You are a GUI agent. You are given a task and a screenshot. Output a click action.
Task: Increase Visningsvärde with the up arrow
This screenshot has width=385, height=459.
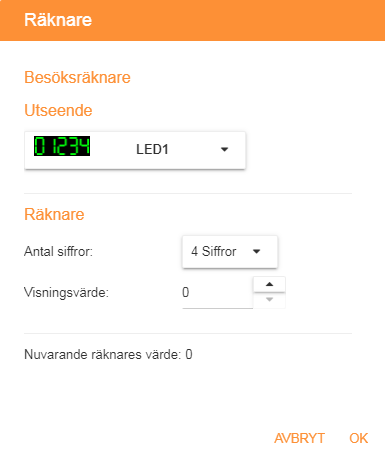click(269, 284)
